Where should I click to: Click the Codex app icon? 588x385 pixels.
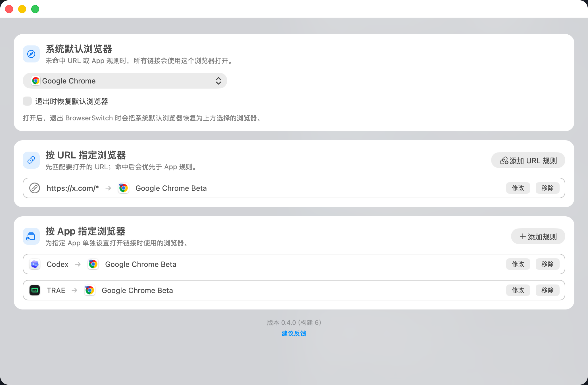(x=35, y=264)
